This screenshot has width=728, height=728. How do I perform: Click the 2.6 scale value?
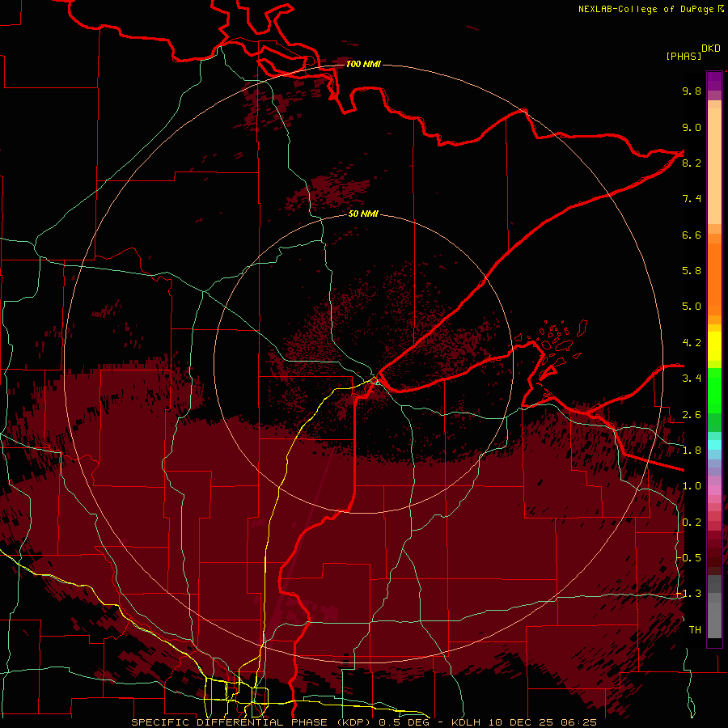click(692, 415)
